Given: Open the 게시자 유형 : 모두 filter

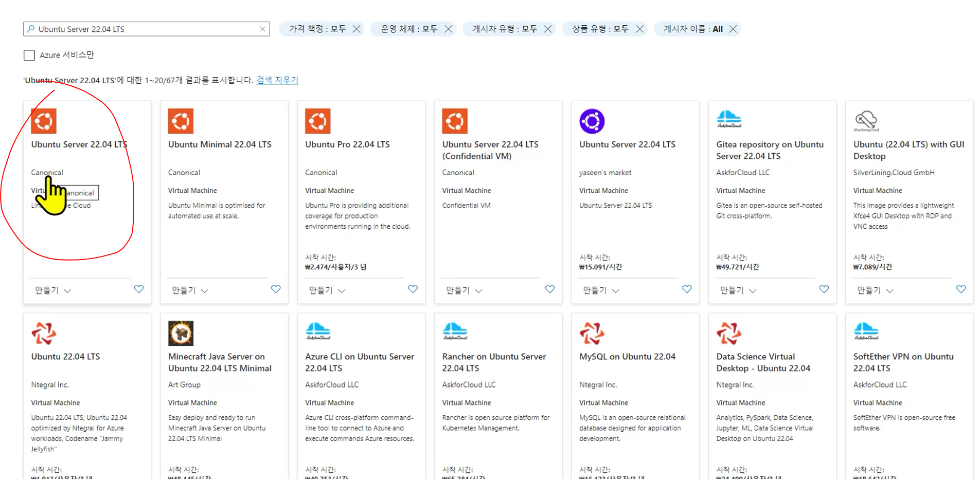Looking at the screenshot, I should coord(505,29).
